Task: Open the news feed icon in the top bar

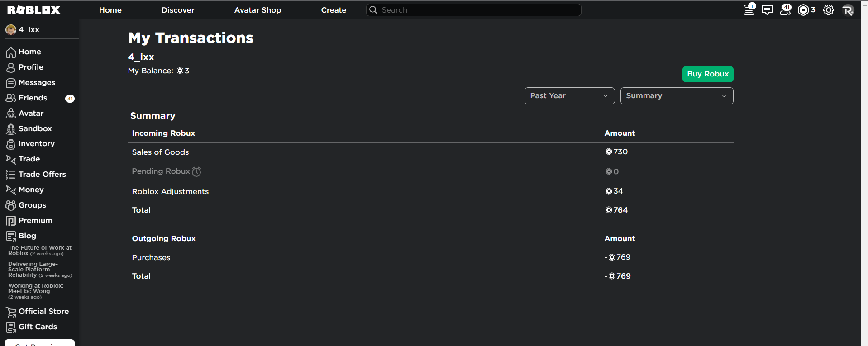Action: [x=749, y=9]
